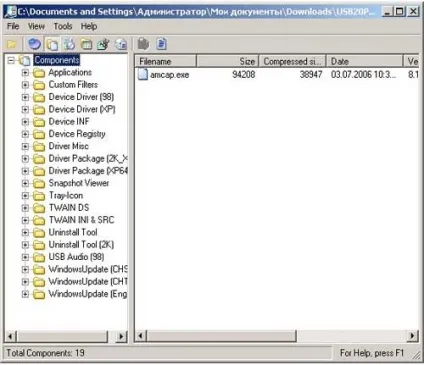
Task: Expand the Driver Misc node
Action: [25, 146]
